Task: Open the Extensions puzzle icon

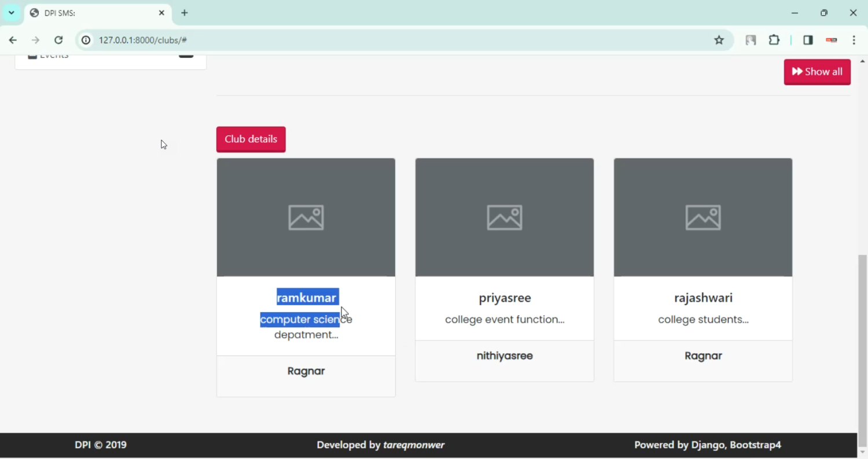Action: click(774, 40)
